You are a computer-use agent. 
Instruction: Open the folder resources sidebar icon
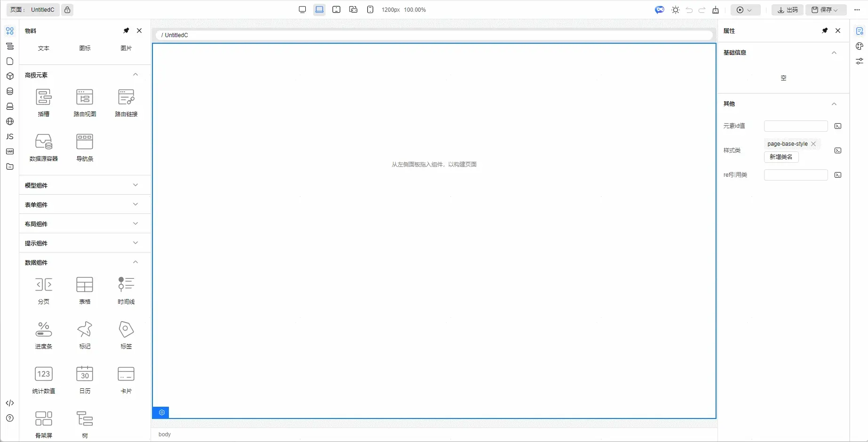(10, 166)
